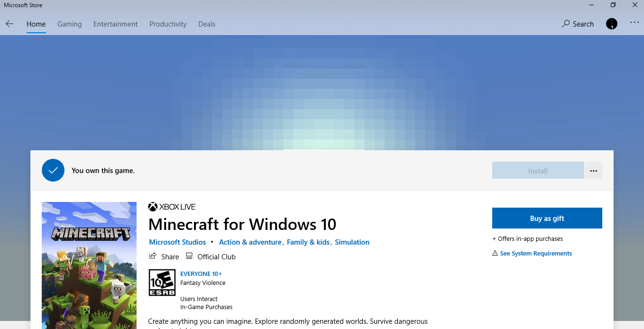Click '+ Offers in-app purchases' text
The image size is (644, 329).
click(528, 239)
